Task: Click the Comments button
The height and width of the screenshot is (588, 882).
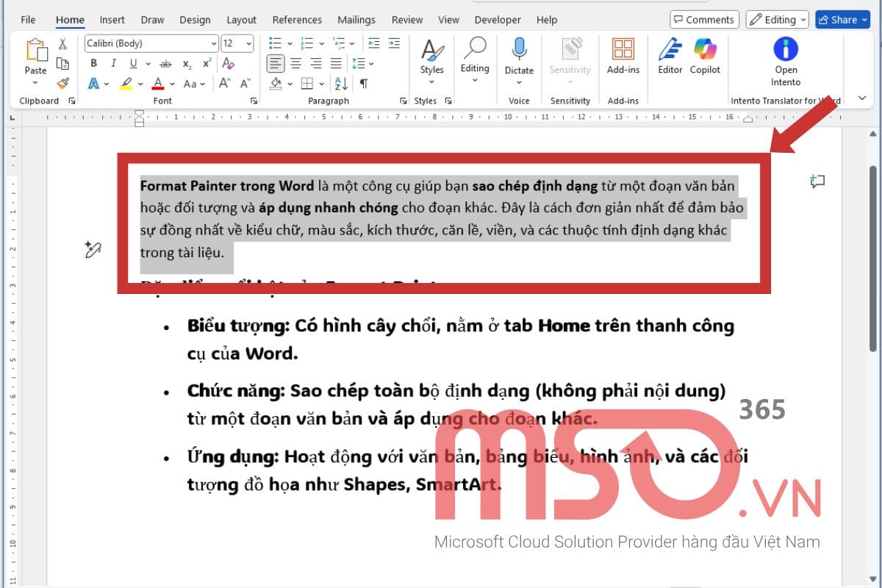Action: [x=703, y=20]
